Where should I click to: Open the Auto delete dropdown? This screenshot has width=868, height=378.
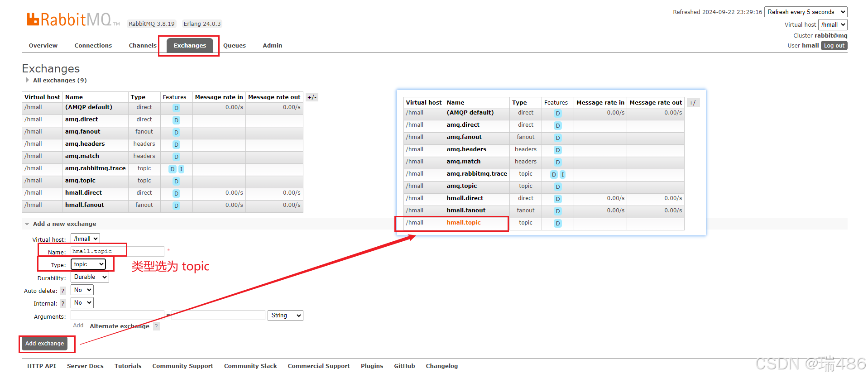coord(82,290)
